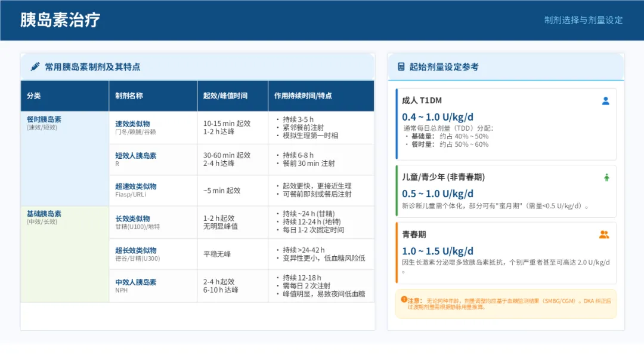Click the 超长效类似物 preparation name
Screen dimensions: 644x363
pyautogui.click(x=136, y=250)
